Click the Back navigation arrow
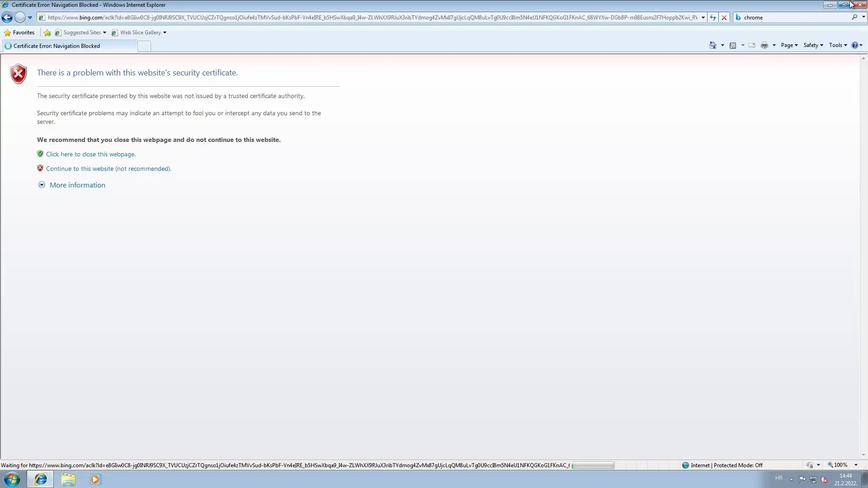 [7, 18]
